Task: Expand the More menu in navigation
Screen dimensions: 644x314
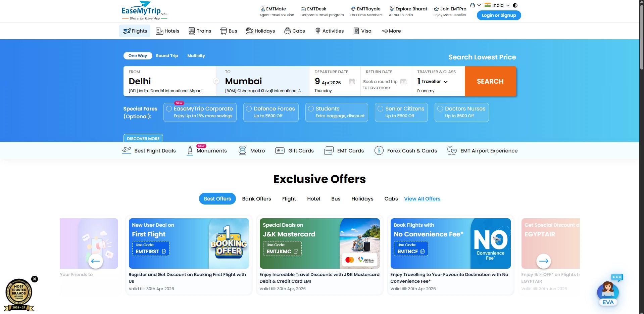Action: 391,31
